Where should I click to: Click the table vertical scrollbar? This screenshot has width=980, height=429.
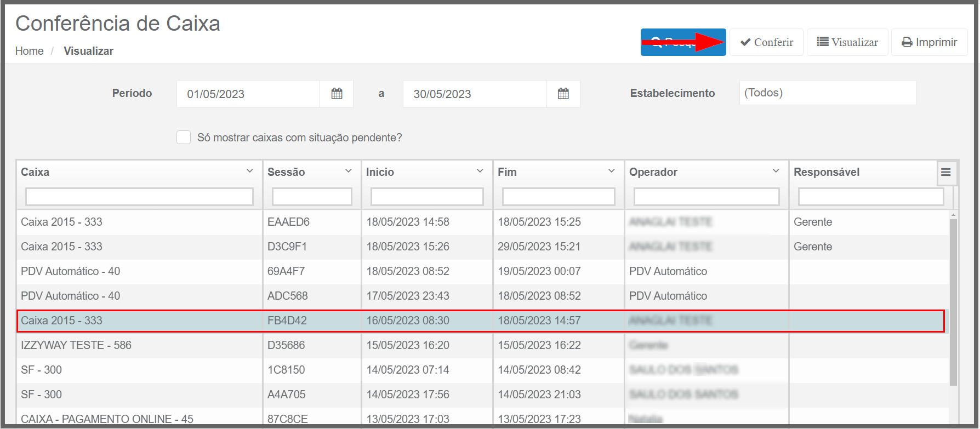tap(953, 301)
